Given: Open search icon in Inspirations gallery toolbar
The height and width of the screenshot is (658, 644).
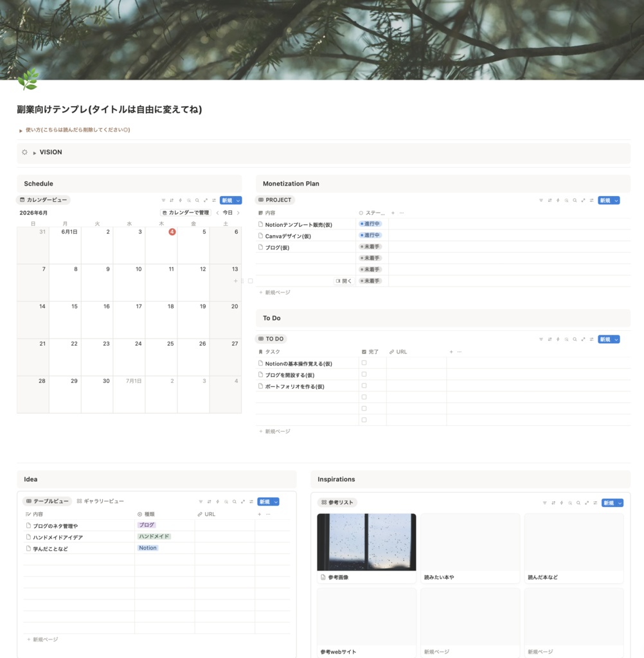Looking at the screenshot, I should pyautogui.click(x=578, y=502).
